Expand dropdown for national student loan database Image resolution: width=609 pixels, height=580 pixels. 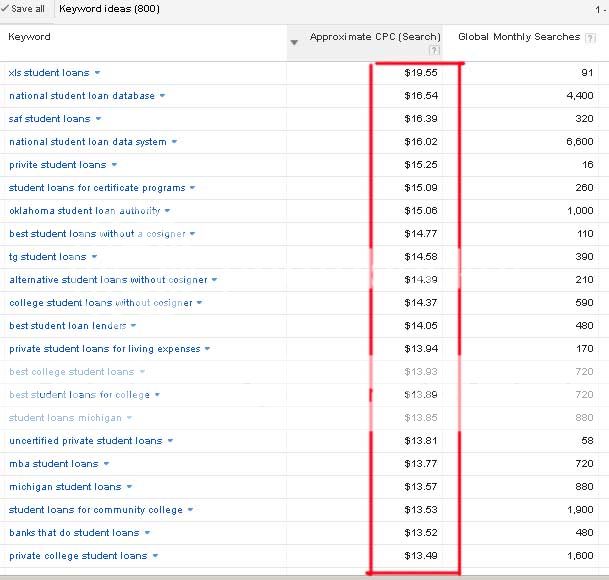pos(162,96)
